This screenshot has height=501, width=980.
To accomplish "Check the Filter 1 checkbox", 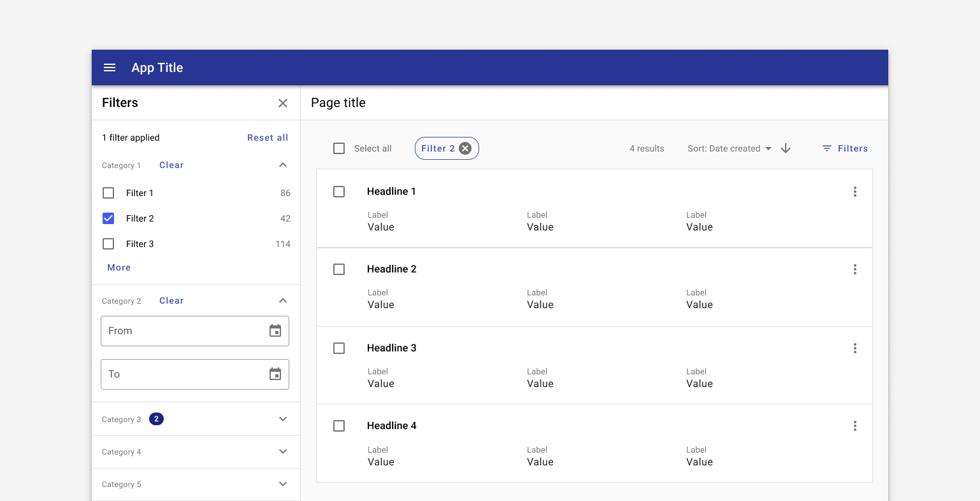I will [108, 193].
